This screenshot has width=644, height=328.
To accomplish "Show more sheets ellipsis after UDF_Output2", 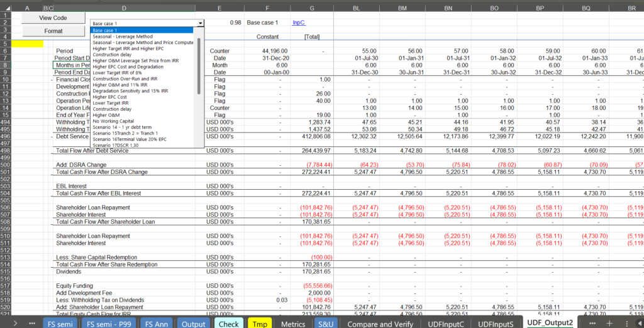I will 592,324.
